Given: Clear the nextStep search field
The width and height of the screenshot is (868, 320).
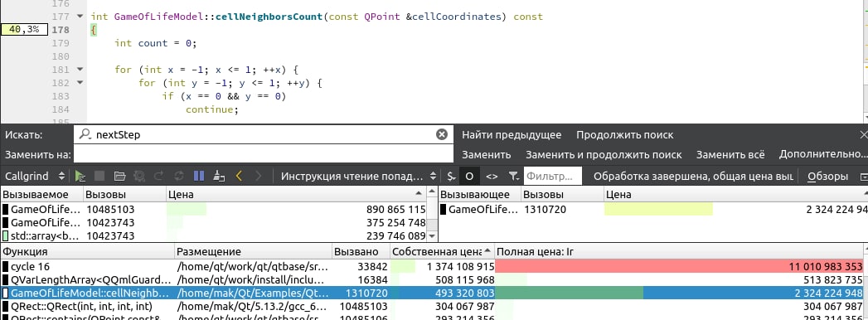Looking at the screenshot, I should [x=441, y=134].
